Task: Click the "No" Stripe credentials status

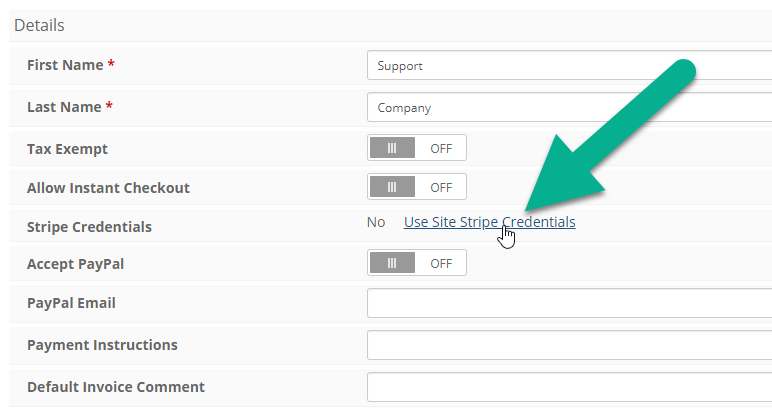Action: pos(376,222)
